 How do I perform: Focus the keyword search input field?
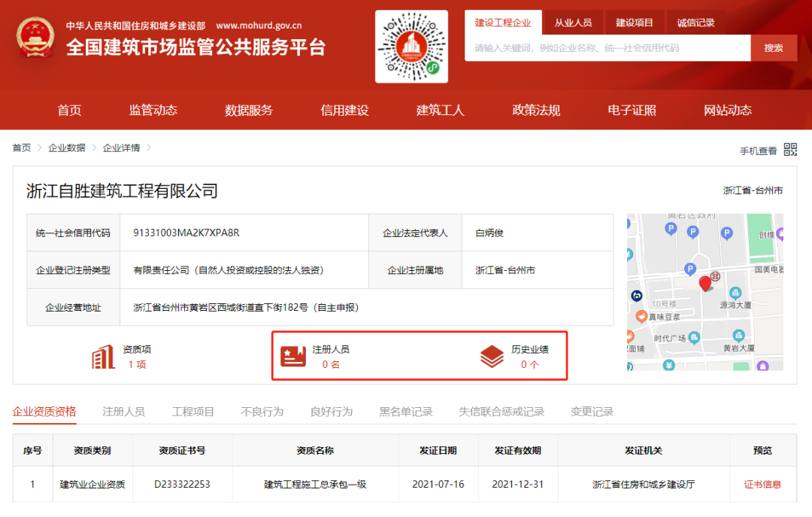[607, 47]
